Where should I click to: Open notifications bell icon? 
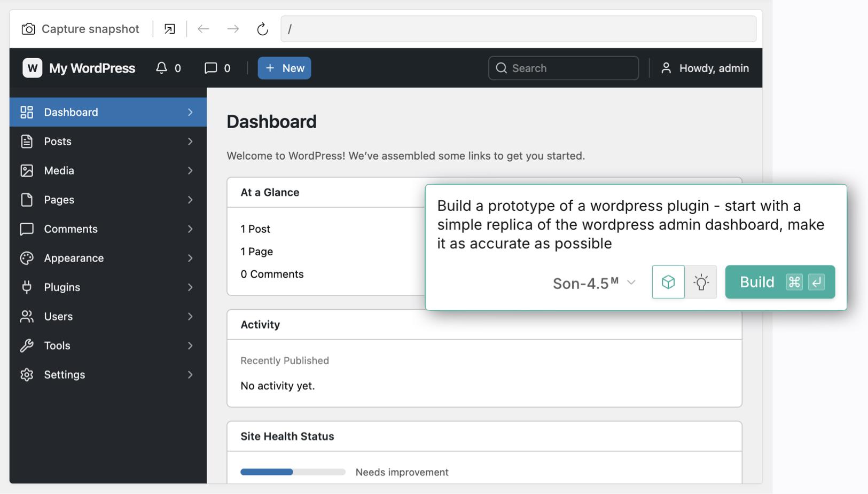(161, 68)
